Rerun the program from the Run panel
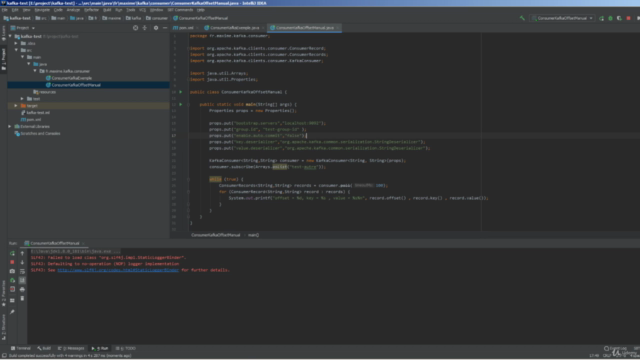The width and height of the screenshot is (640, 360). pos(12,253)
